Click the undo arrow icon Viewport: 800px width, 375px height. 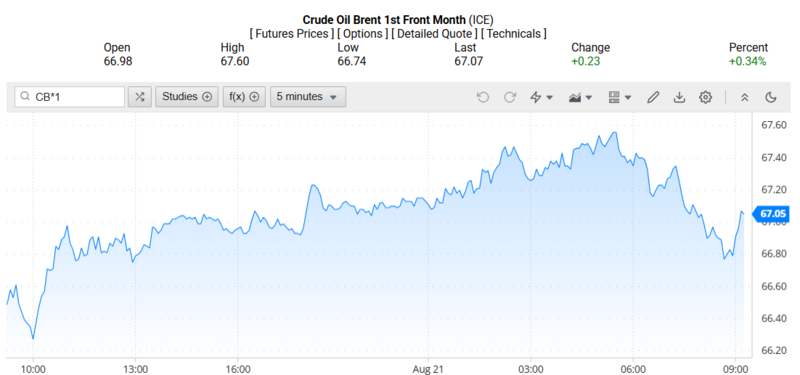[x=483, y=97]
